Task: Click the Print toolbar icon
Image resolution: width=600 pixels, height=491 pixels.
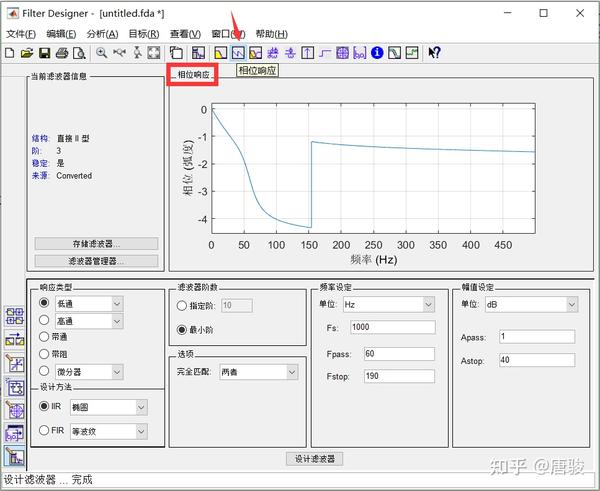Action: (62, 53)
